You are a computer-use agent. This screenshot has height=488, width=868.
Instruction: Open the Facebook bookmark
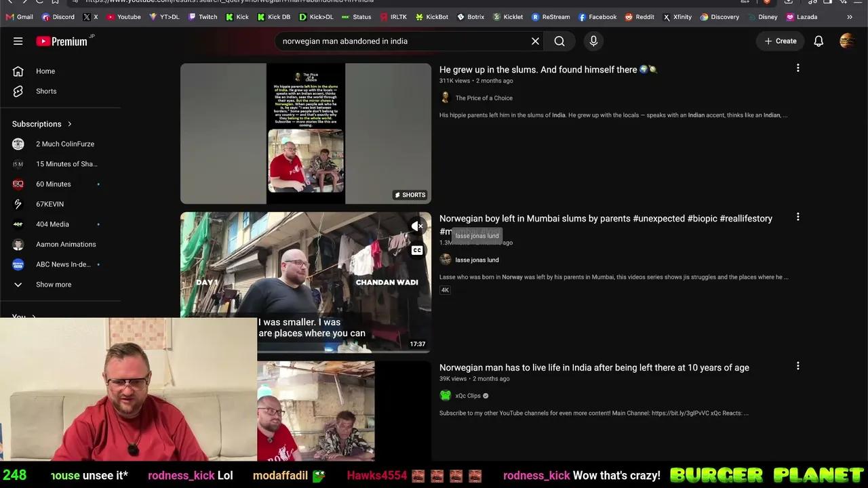click(x=597, y=17)
